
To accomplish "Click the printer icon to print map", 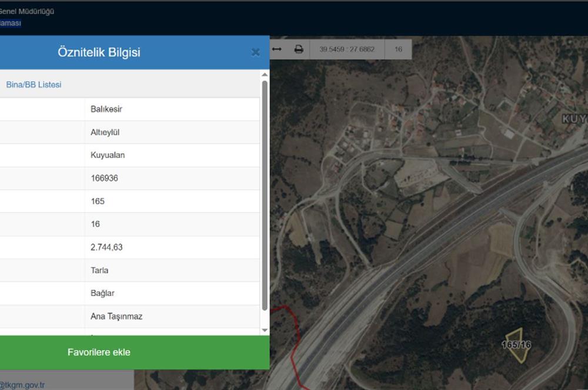I will coord(299,49).
